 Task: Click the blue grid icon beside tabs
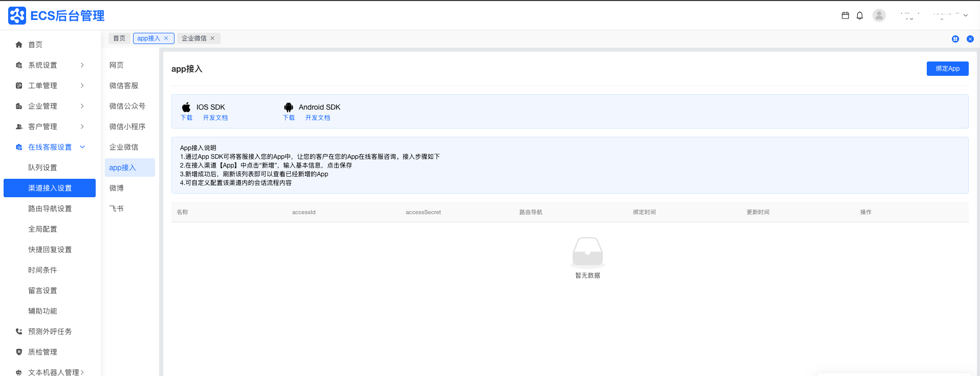[x=955, y=39]
